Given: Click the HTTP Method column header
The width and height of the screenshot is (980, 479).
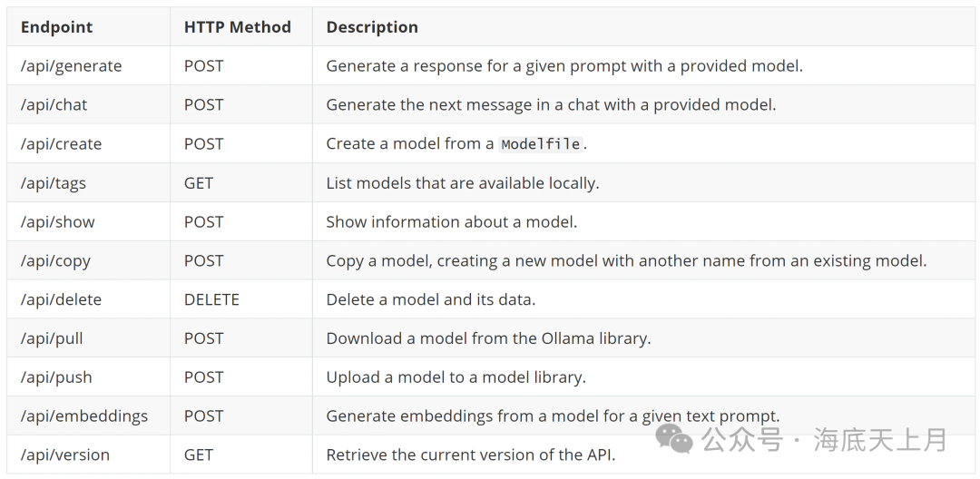Looking at the screenshot, I should [x=237, y=27].
